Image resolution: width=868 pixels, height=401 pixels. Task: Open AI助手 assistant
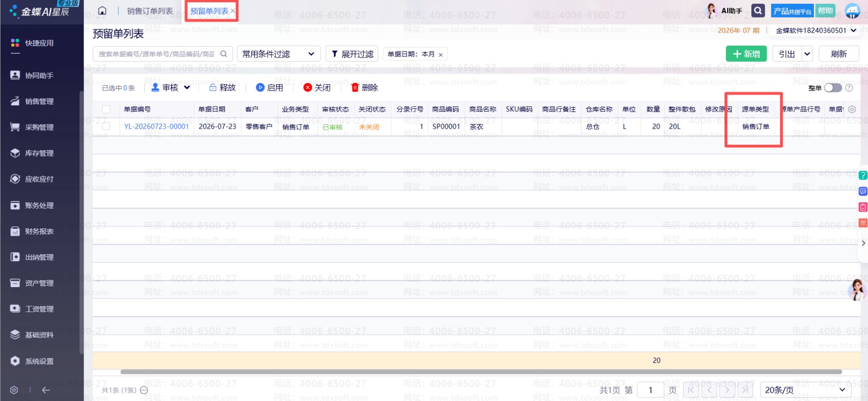[x=725, y=11]
